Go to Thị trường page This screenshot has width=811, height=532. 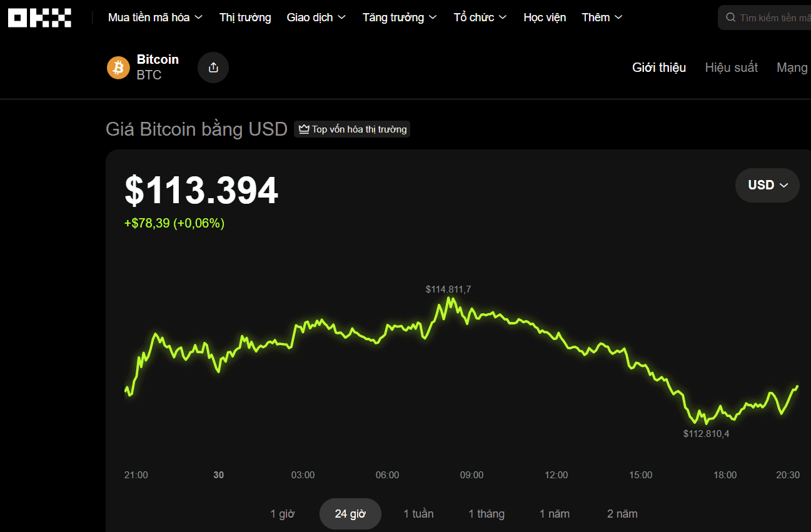245,18
